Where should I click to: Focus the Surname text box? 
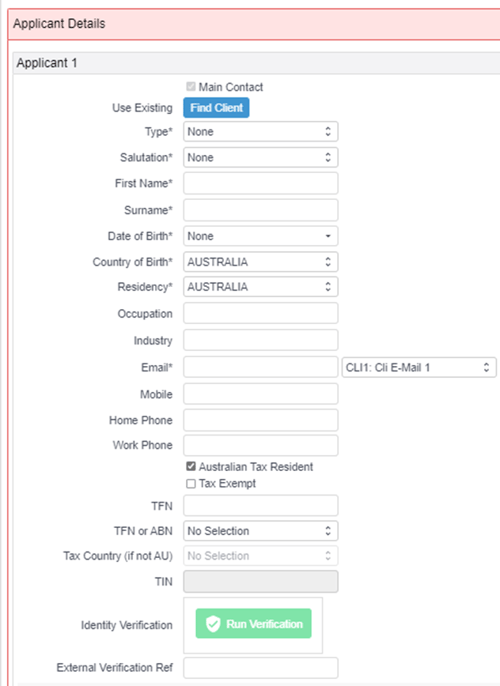coord(260,210)
